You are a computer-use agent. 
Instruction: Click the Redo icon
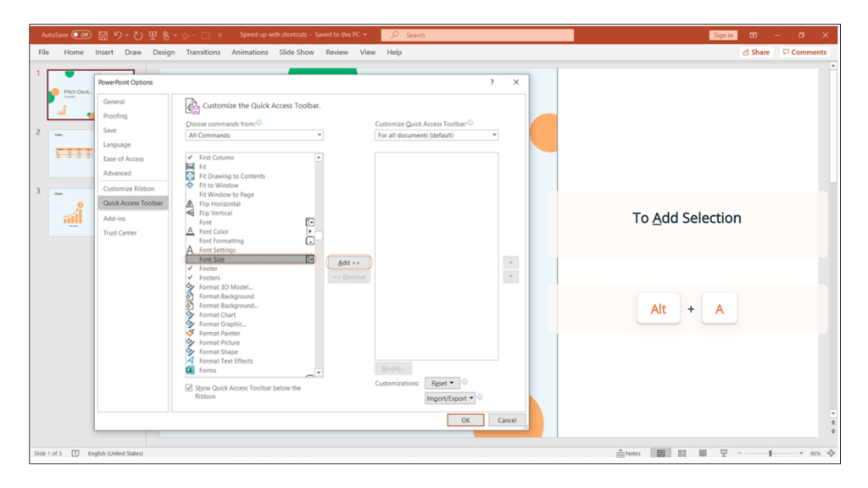coord(137,35)
